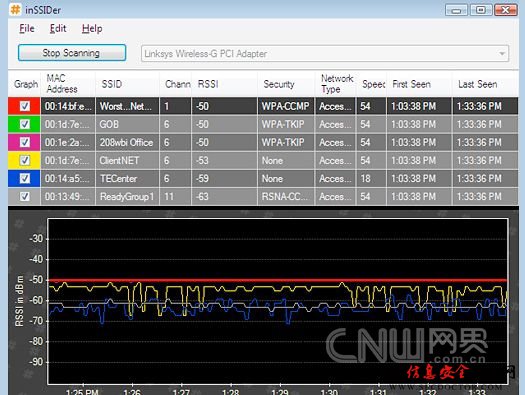Open the Edit menu

[x=58, y=28]
